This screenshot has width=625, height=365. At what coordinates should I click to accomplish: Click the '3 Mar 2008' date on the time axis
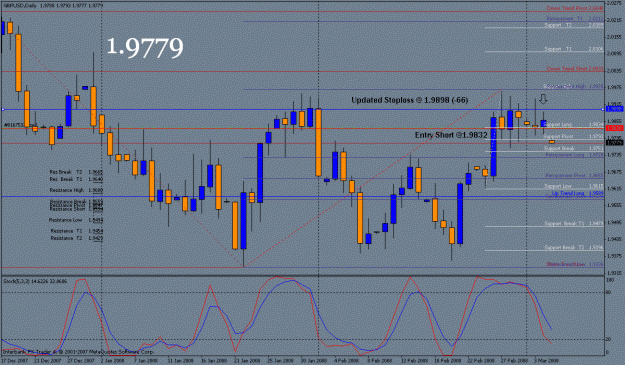[x=546, y=361]
